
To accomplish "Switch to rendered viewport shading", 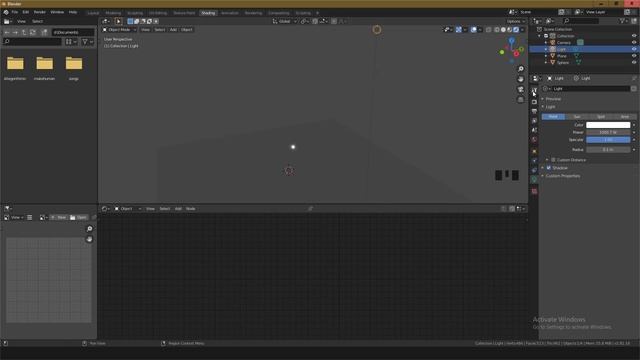I will tap(516, 30).
